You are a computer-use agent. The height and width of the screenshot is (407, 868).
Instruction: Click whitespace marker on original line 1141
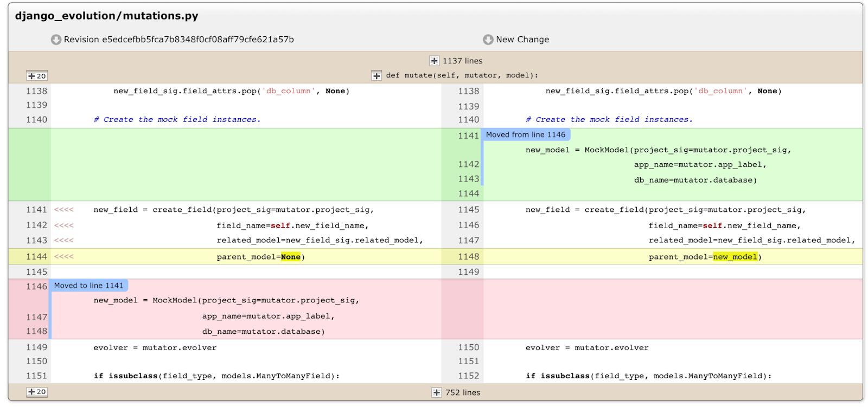point(64,210)
